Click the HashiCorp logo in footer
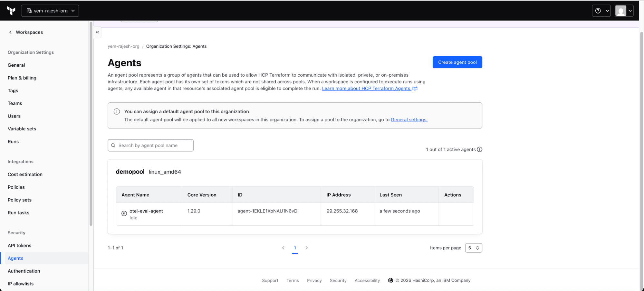The width and height of the screenshot is (644, 291). tap(391, 280)
